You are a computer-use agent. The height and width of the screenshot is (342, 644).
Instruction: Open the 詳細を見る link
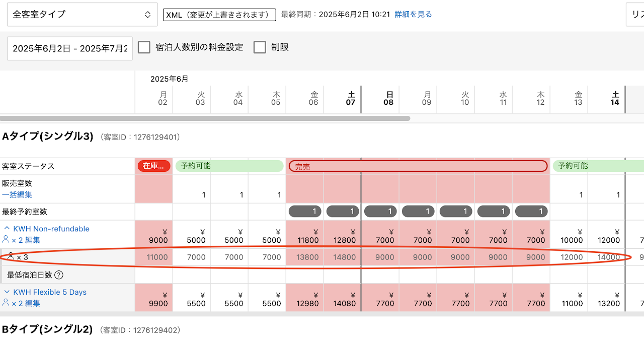[413, 15]
